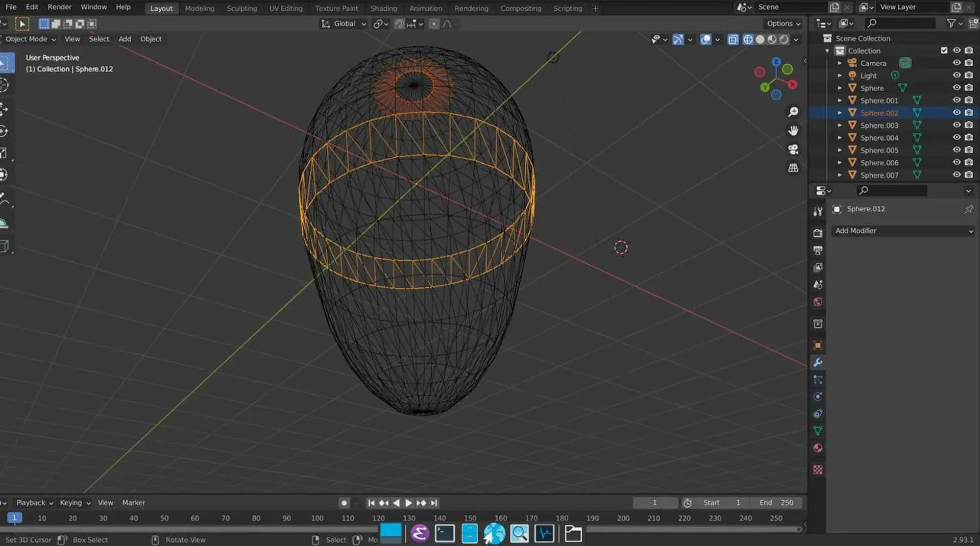Hide the Light object with its eye icon
980x546 pixels.
(957, 75)
